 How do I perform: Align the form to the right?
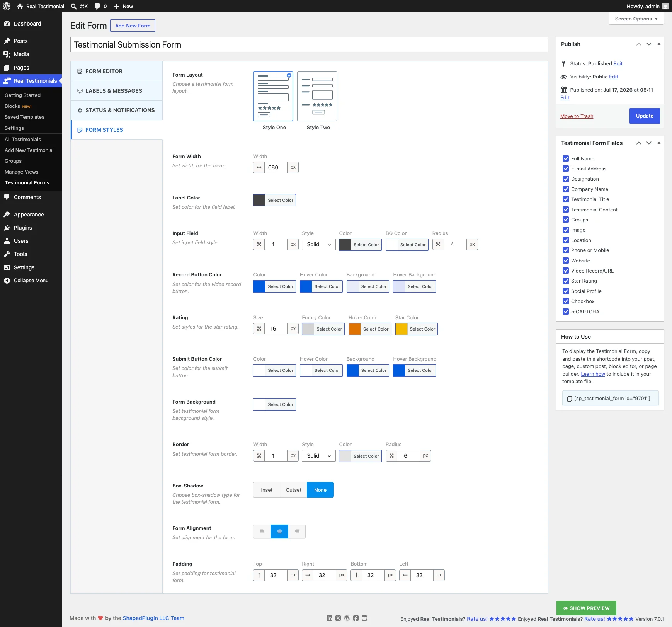(x=297, y=532)
